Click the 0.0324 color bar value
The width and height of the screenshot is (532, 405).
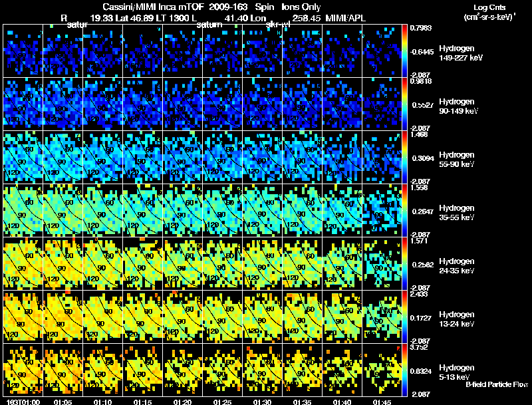(x=421, y=372)
